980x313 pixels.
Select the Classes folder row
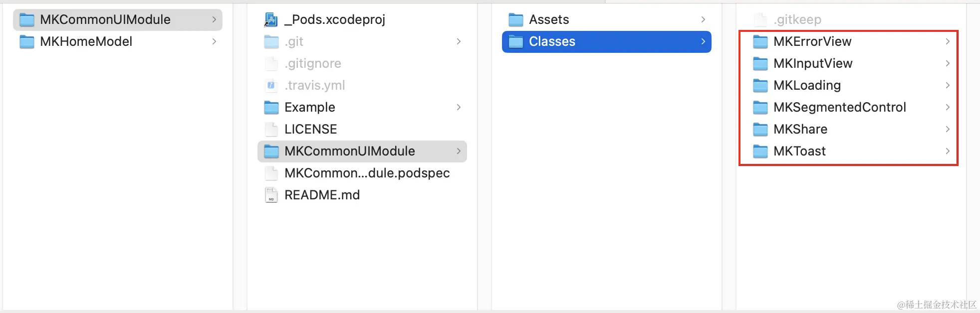[606, 41]
